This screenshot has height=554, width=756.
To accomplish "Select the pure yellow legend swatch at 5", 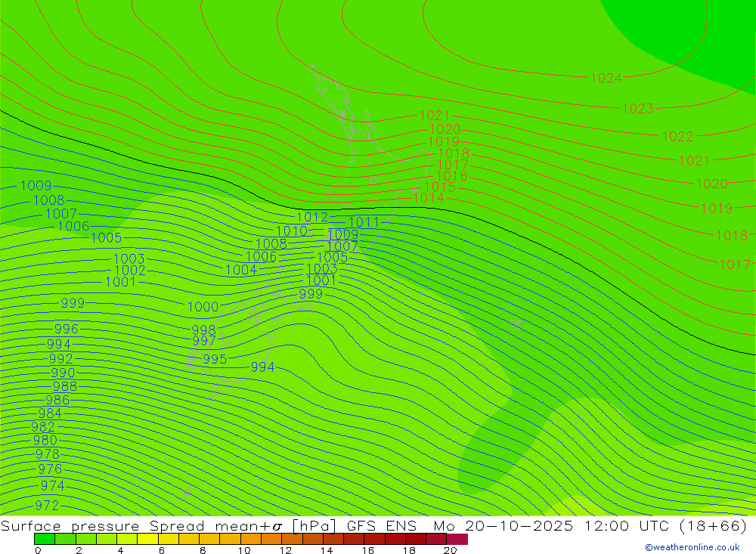I will 147,539.
